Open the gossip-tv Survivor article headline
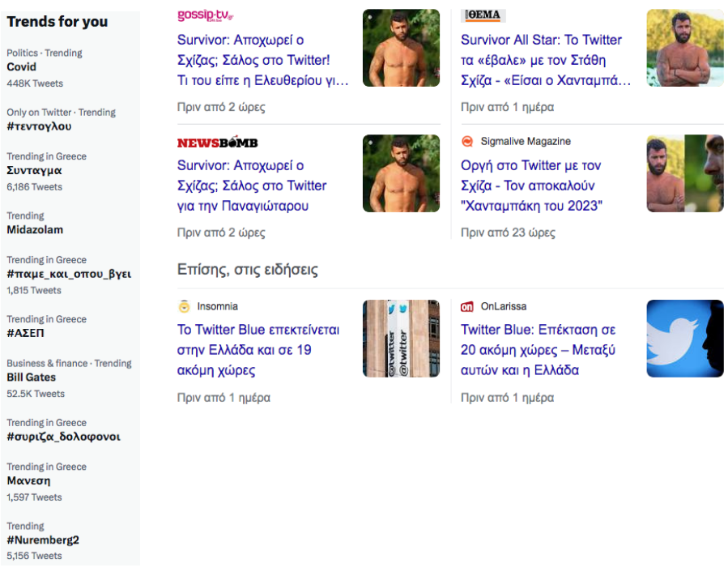This screenshot has height=576, width=728. coord(263,60)
